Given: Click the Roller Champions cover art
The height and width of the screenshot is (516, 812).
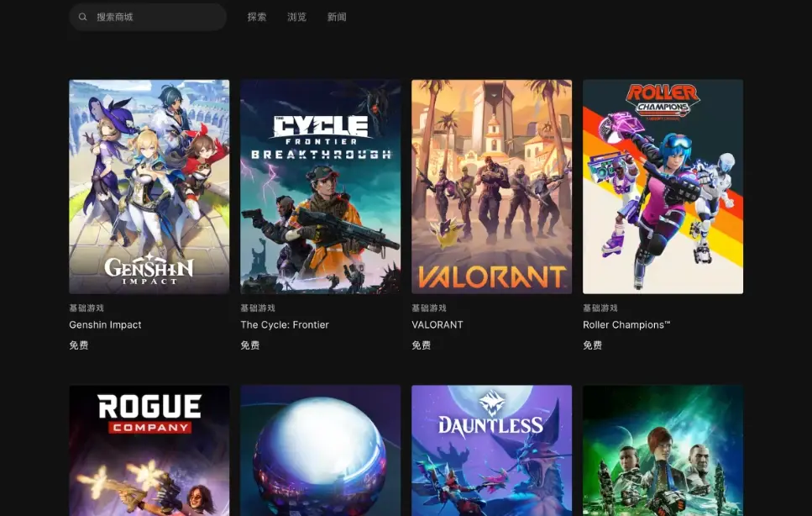Looking at the screenshot, I should pos(663,187).
